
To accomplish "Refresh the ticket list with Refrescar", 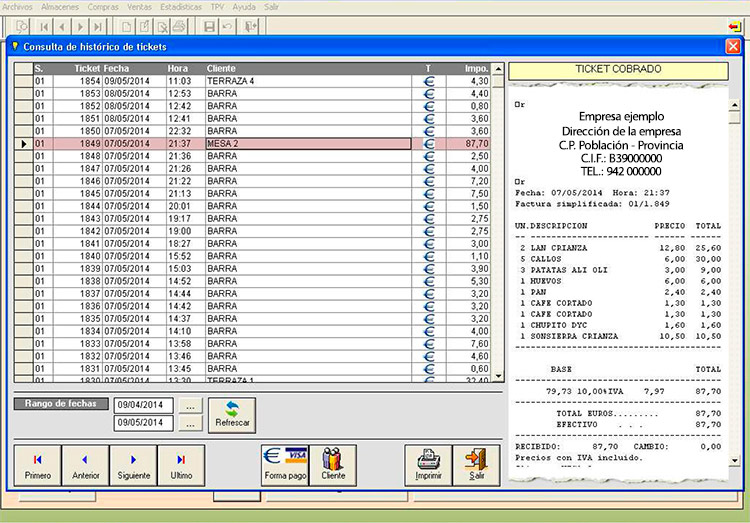I will click(x=232, y=415).
